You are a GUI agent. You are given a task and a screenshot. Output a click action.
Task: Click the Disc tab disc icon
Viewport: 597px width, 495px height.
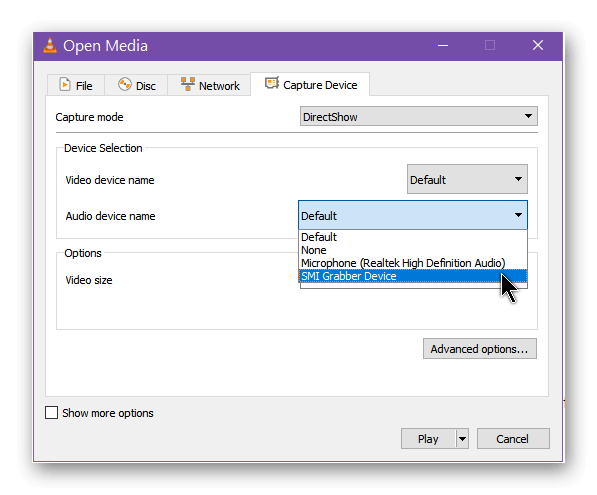click(x=125, y=84)
